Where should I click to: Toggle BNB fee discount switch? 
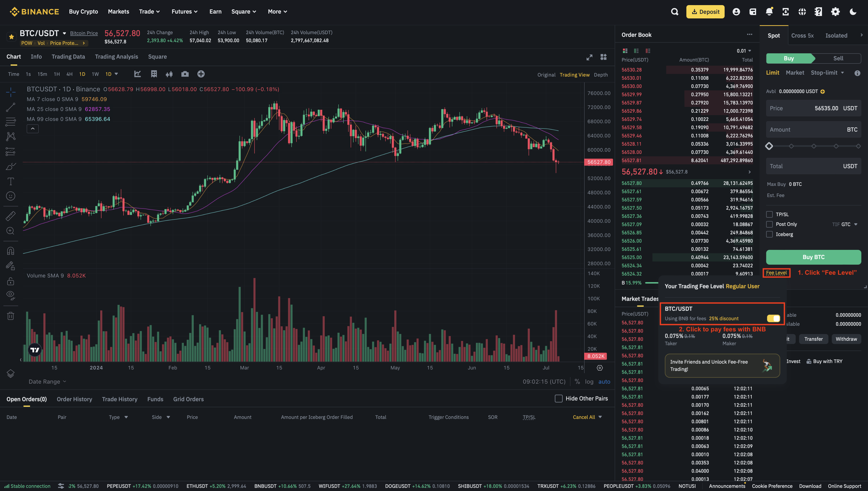(x=773, y=318)
